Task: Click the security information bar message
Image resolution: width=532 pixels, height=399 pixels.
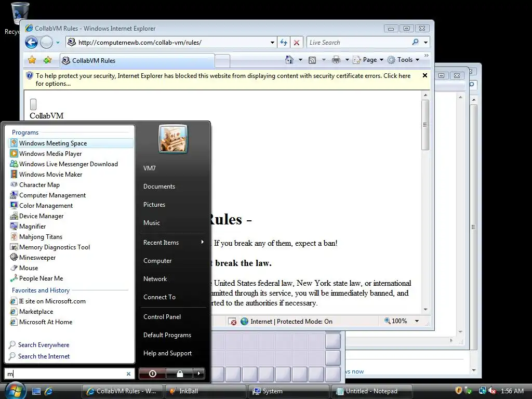Action: (223, 79)
